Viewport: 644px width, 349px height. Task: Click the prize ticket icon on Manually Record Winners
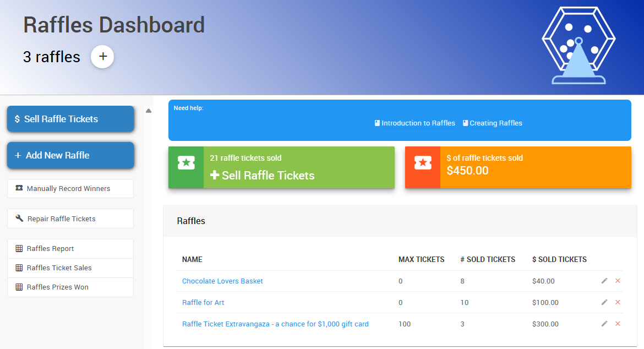click(x=17, y=188)
